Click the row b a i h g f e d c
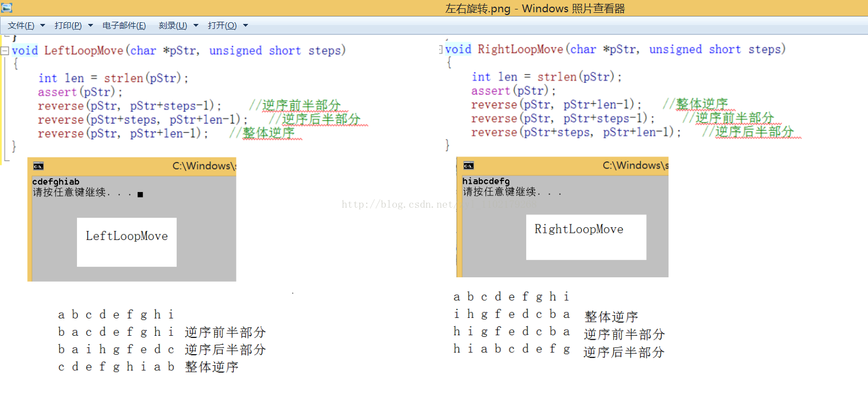The image size is (868, 397). click(116, 350)
